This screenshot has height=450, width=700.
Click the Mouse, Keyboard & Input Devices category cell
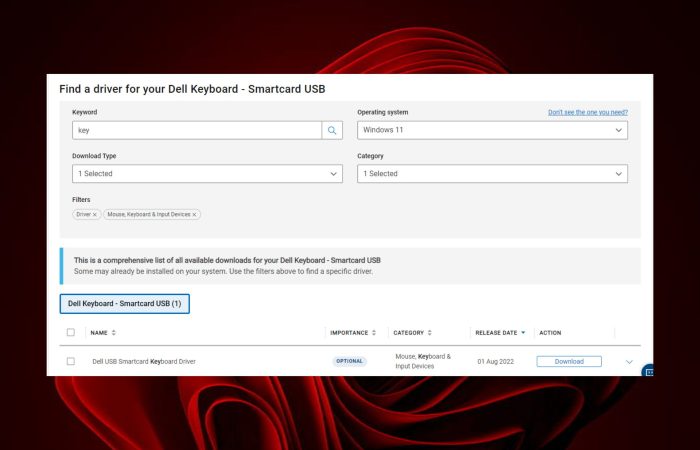coord(423,361)
